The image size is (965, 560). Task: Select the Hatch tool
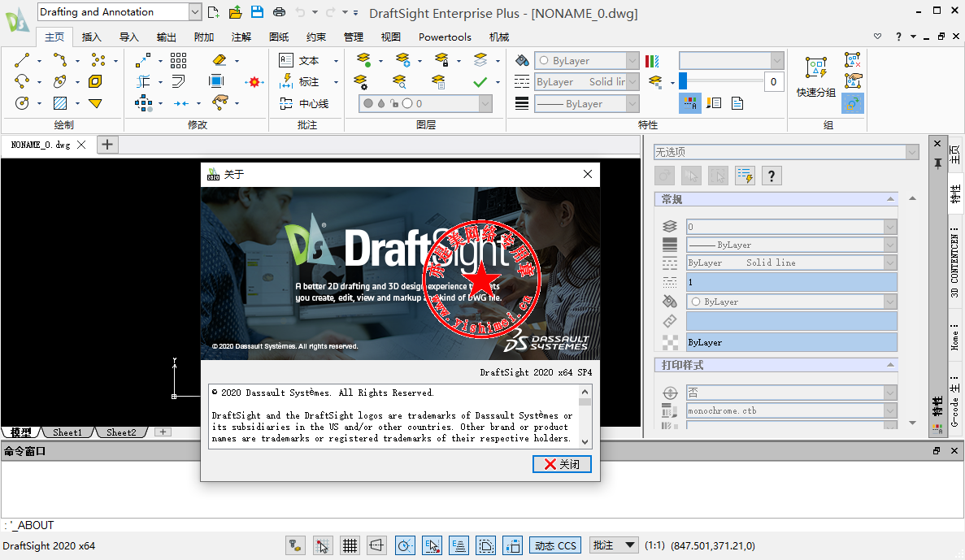59,102
